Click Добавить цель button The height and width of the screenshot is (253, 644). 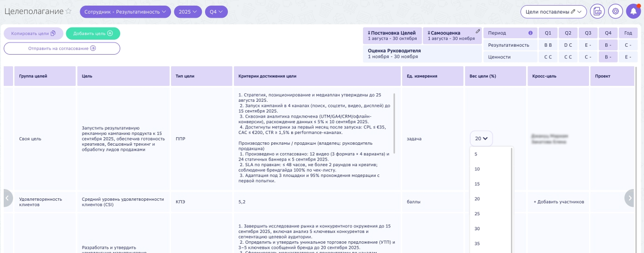[x=93, y=33]
